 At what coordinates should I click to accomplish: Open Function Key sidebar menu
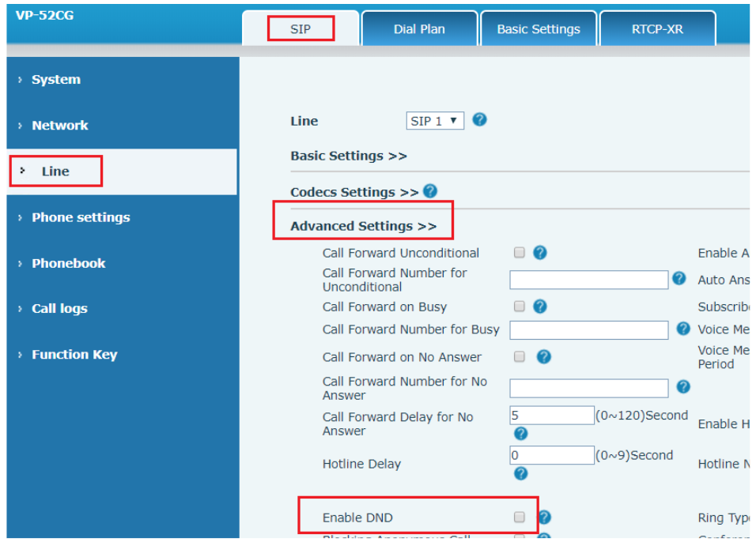pyautogui.click(x=74, y=355)
